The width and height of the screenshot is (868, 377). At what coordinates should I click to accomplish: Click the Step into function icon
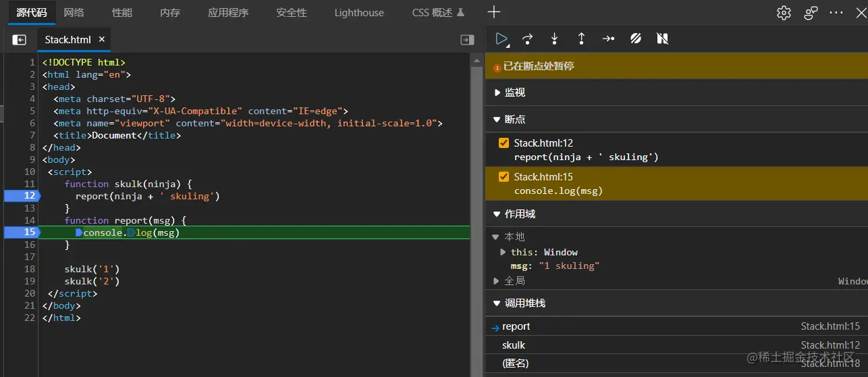tap(555, 39)
